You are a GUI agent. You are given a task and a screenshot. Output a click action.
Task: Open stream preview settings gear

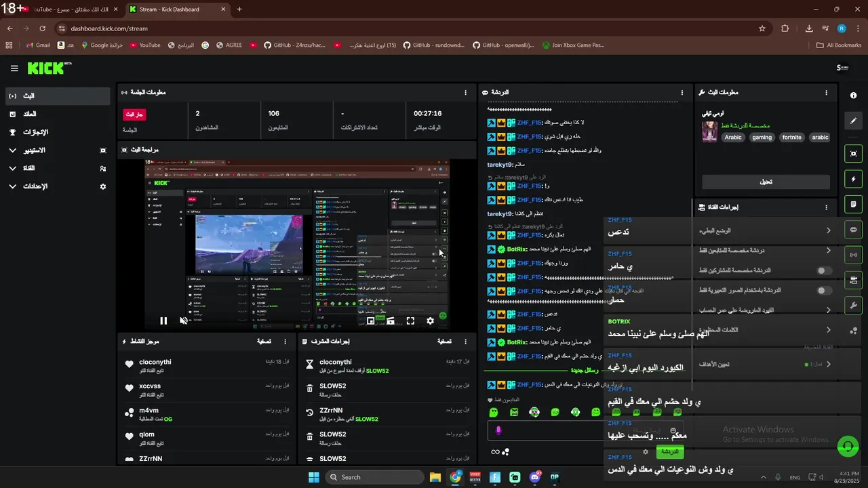point(430,321)
